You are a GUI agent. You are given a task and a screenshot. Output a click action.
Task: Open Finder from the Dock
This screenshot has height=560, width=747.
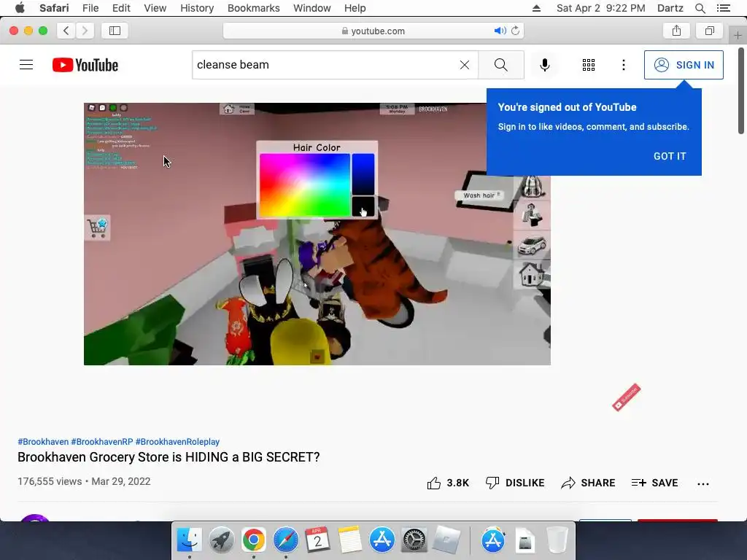point(189,540)
